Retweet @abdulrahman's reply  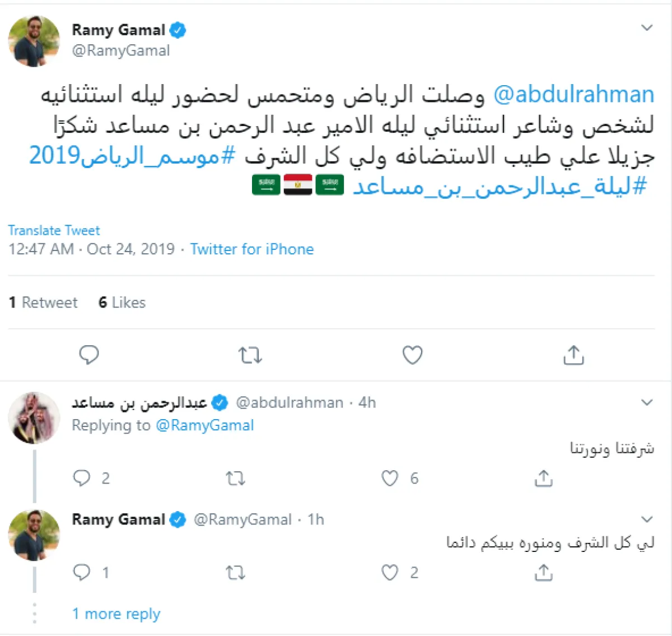pos(235,479)
